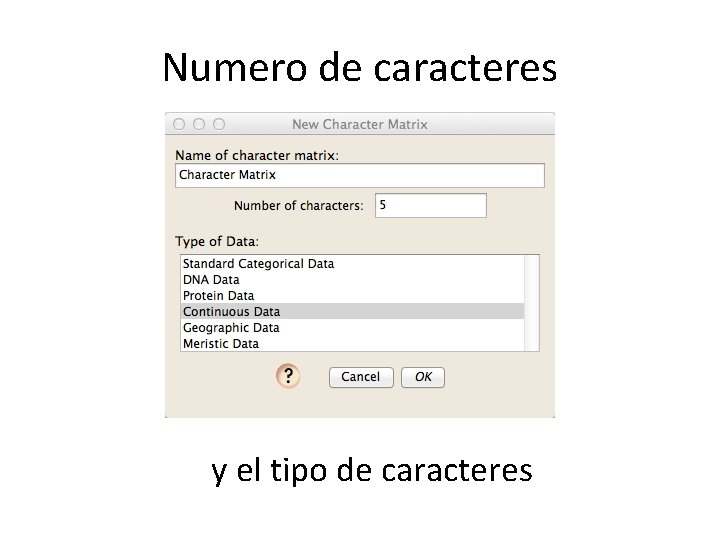This screenshot has height=540, width=720.
Task: Click the question mark help icon
Action: (288, 376)
